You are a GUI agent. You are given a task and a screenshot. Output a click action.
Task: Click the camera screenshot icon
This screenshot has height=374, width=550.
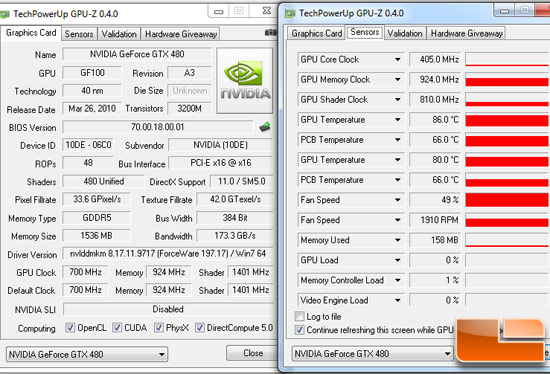(x=271, y=33)
